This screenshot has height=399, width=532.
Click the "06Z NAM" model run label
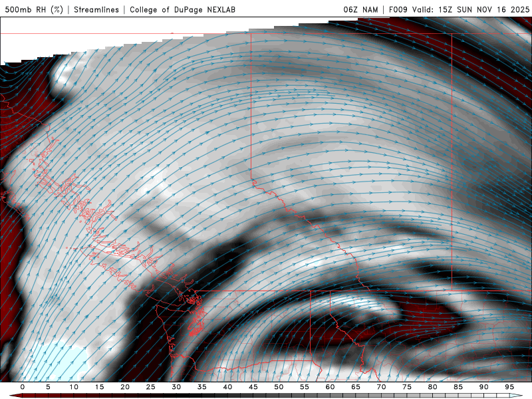360,9
